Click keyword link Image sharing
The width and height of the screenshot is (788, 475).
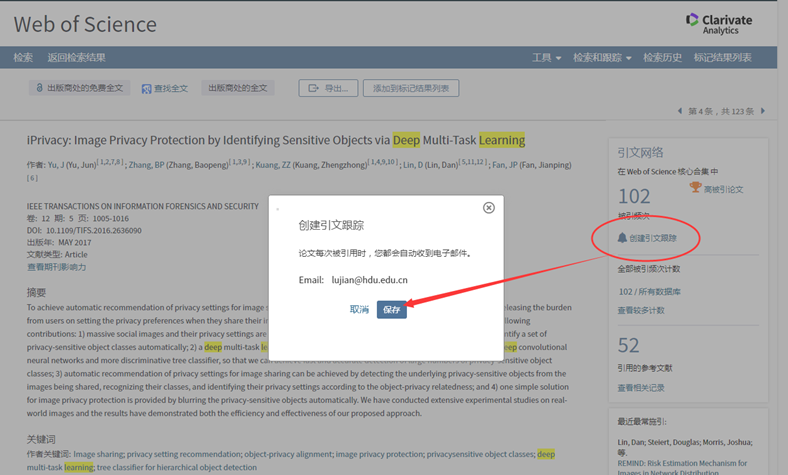pyautogui.click(x=98, y=454)
